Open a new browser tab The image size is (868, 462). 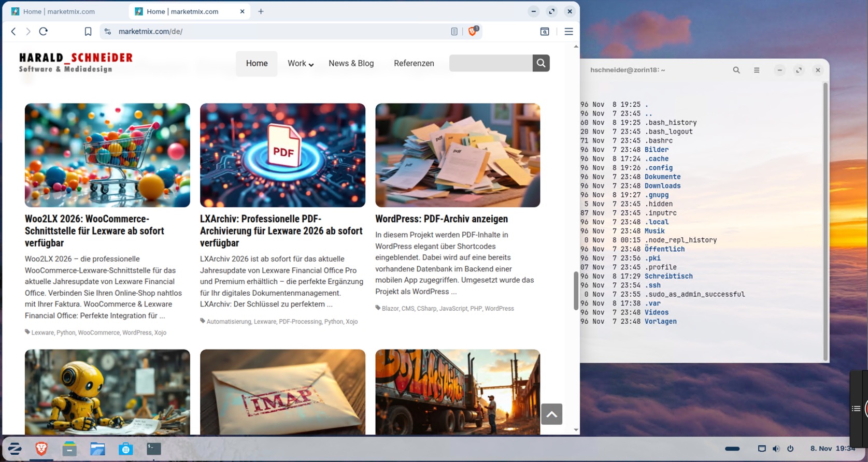pyautogui.click(x=261, y=11)
